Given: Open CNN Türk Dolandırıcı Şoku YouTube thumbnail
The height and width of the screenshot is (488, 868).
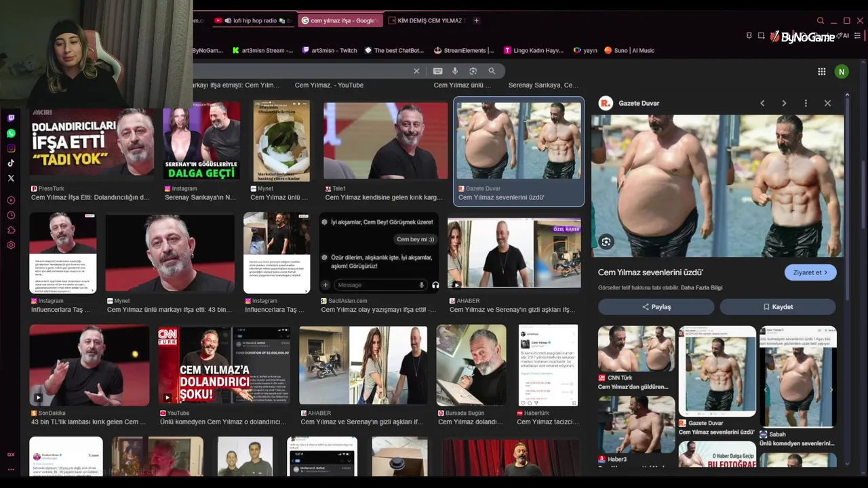Looking at the screenshot, I should (224, 365).
